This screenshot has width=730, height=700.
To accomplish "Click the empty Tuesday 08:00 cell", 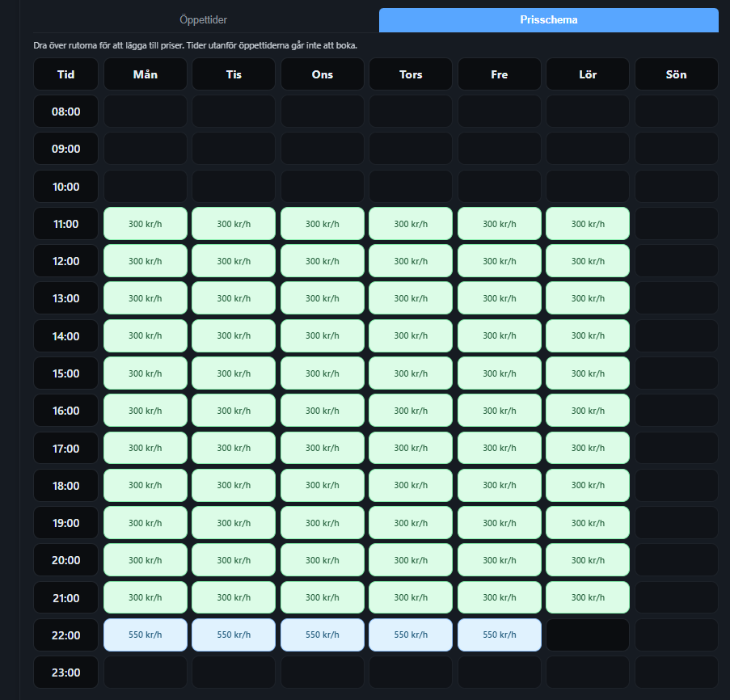I will pyautogui.click(x=234, y=112).
